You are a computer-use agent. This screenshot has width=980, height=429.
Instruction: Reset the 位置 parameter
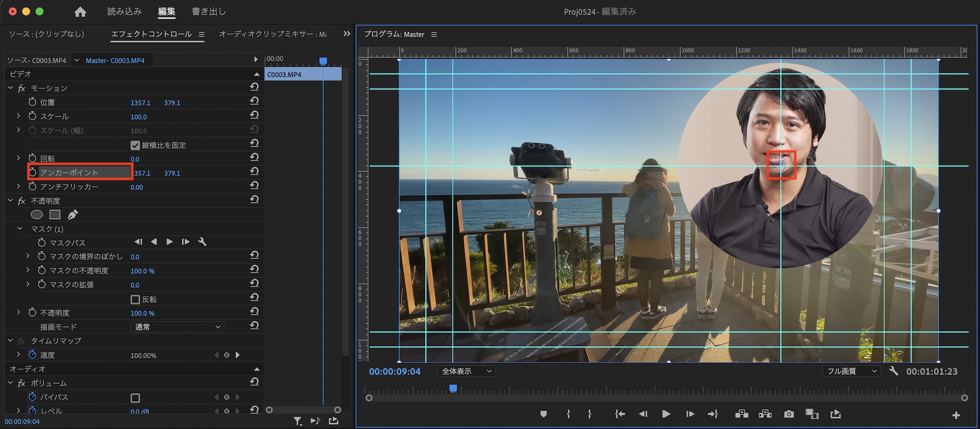coord(254,101)
